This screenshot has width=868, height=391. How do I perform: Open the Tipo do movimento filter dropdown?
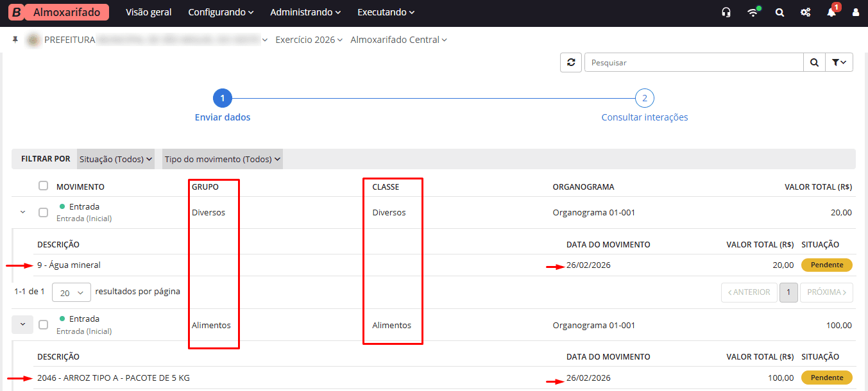(x=221, y=158)
